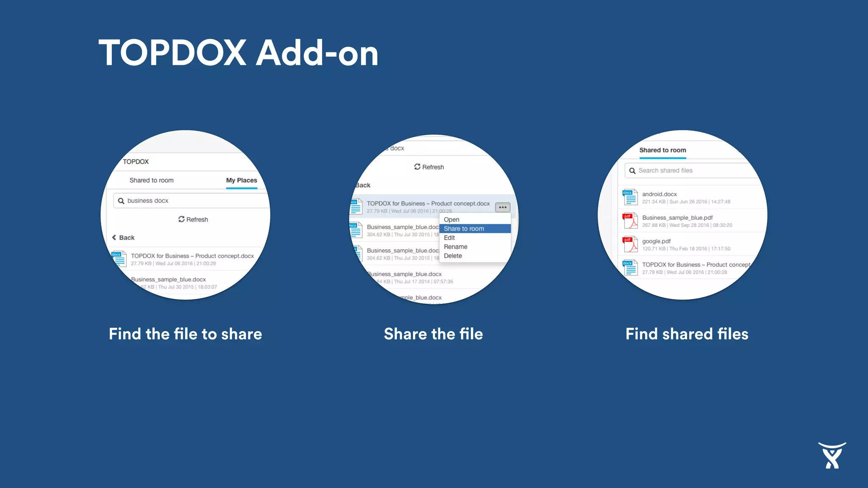
Task: Click the 'Back' label in the first circle
Action: [x=127, y=238]
